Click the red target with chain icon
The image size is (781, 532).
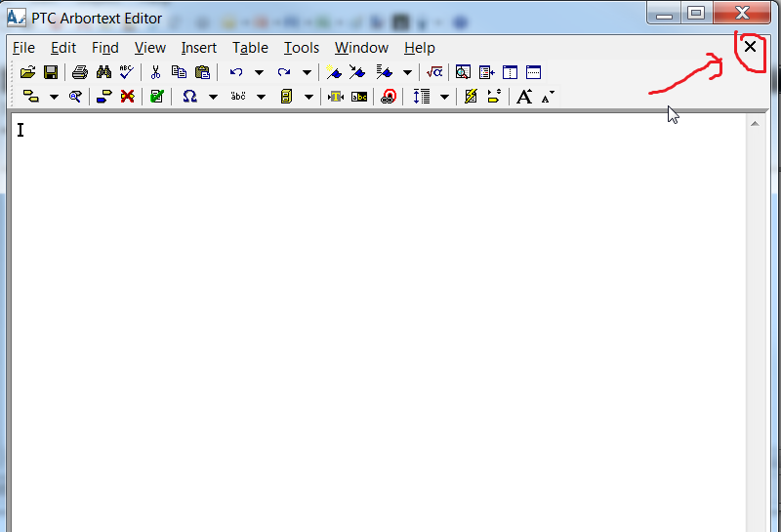click(389, 96)
